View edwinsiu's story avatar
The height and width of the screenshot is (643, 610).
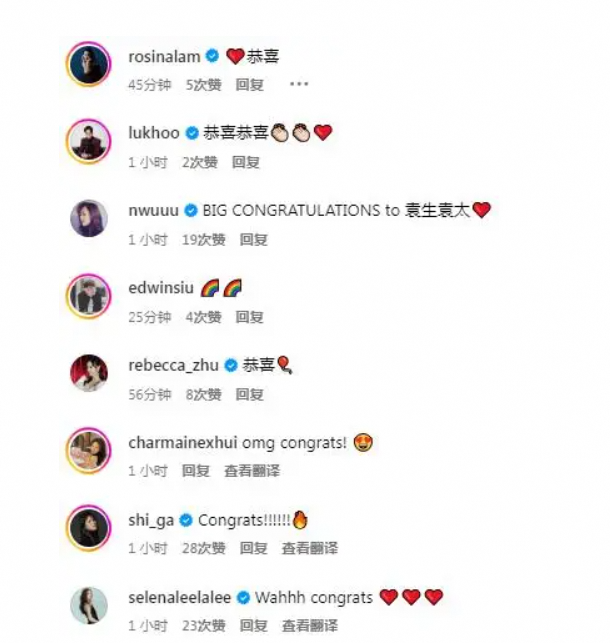point(89,296)
